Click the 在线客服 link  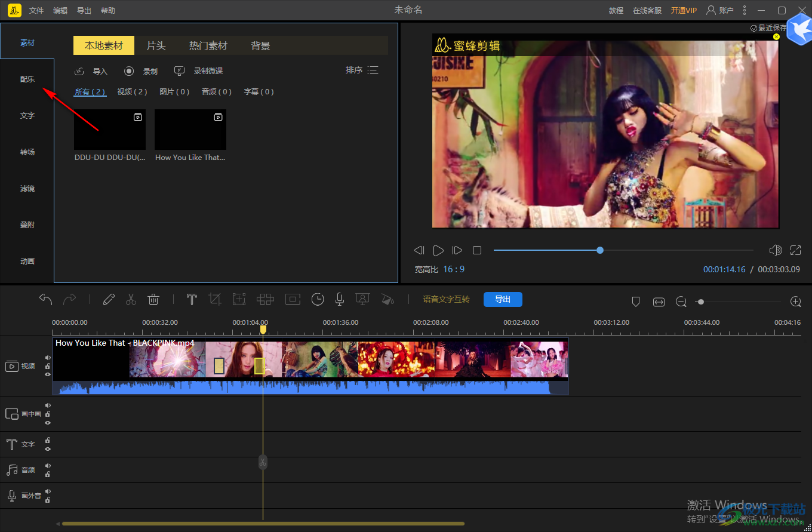647,11
